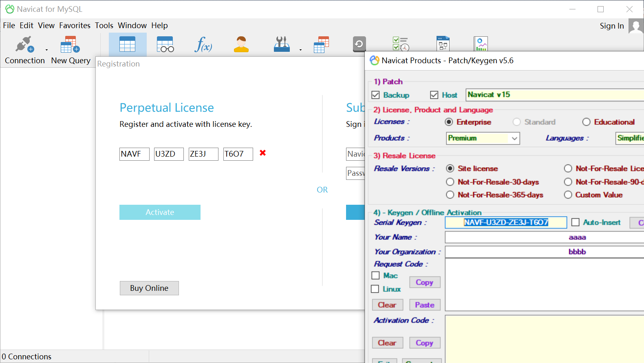
Task: Open the User toolbar icon
Action: pos(241,44)
